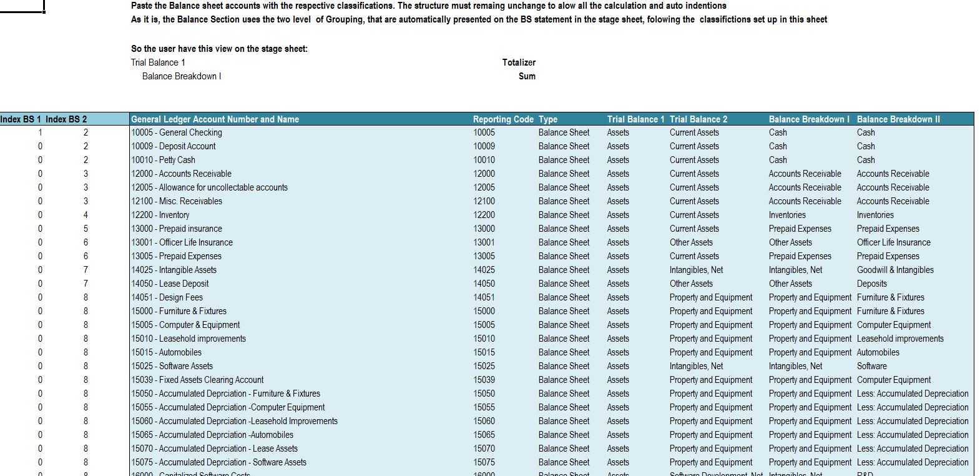Click '13001 - Officer Life Insurance' account cell
This screenshot has height=476, width=980.
(182, 242)
